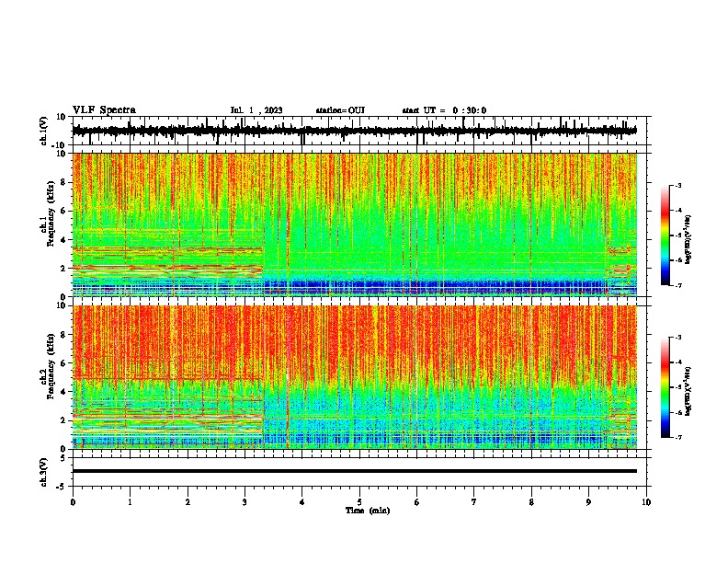Click time axis tick label "5"

[359, 502]
